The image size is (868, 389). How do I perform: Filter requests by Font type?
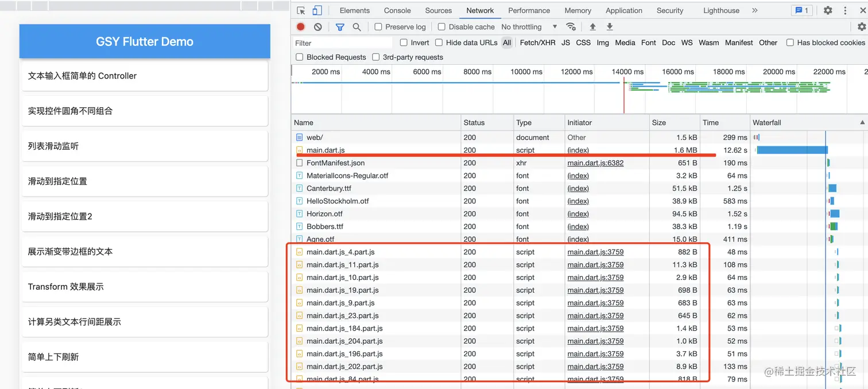tap(649, 42)
